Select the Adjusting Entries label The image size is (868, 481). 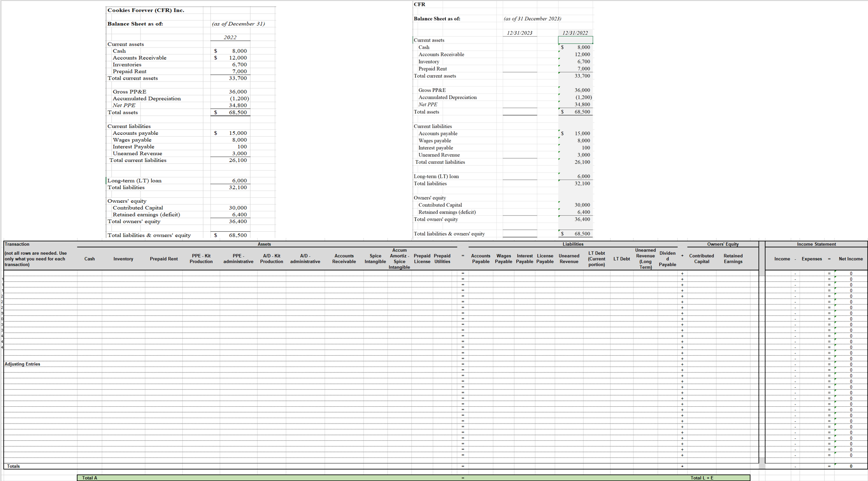tap(22, 364)
